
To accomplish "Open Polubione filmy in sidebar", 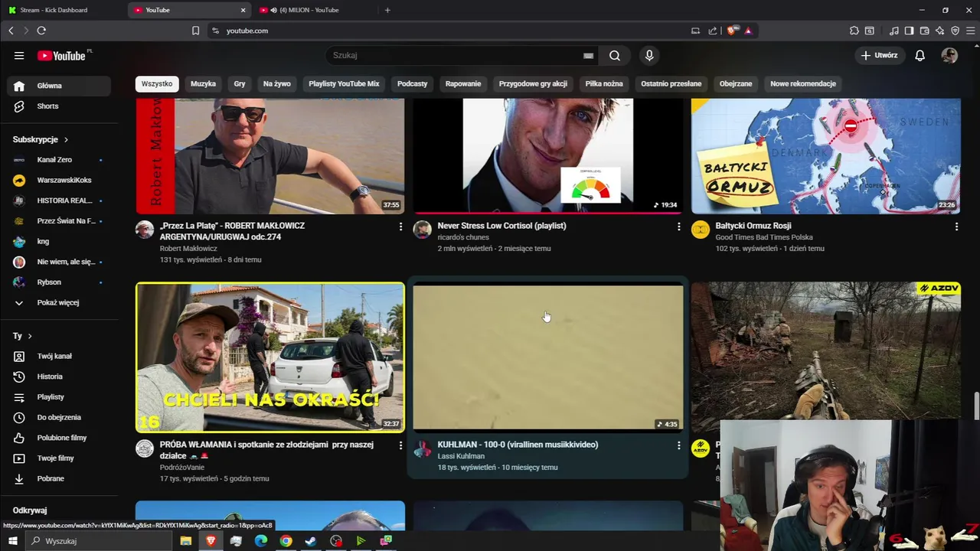I will (x=59, y=438).
